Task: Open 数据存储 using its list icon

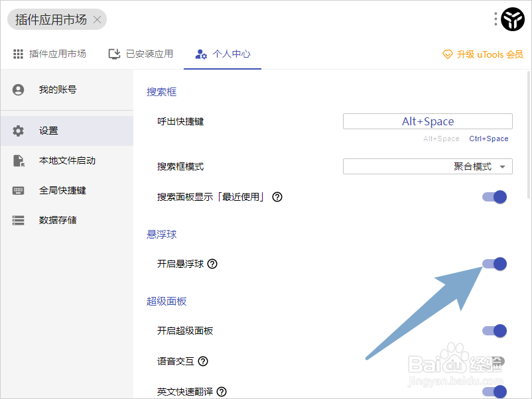Action: click(18, 220)
